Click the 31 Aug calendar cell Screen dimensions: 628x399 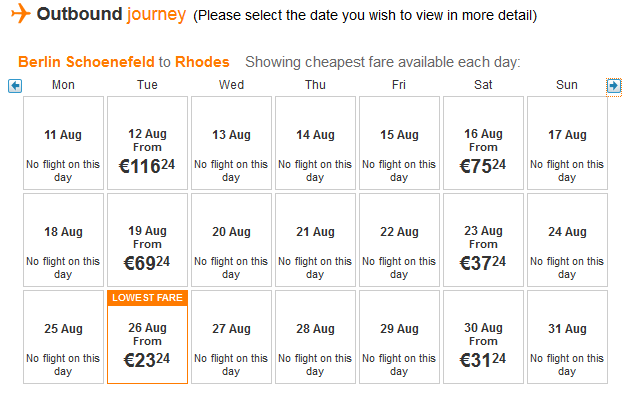[x=567, y=337]
